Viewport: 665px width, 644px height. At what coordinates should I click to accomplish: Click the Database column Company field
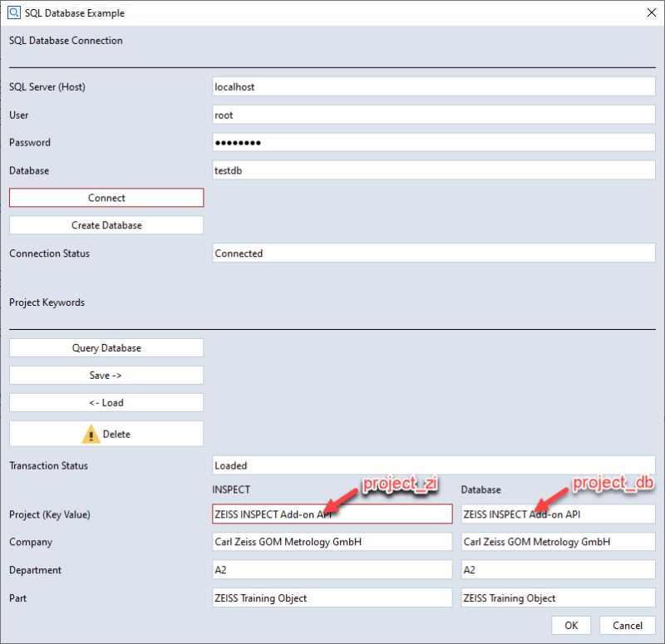coord(558,542)
